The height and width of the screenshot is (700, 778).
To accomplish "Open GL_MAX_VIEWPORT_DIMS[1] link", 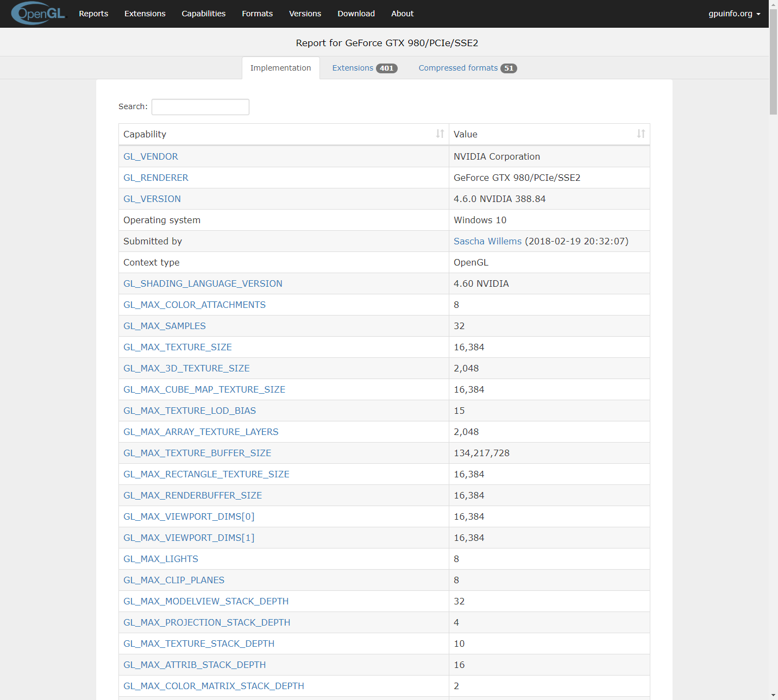I will pos(189,538).
